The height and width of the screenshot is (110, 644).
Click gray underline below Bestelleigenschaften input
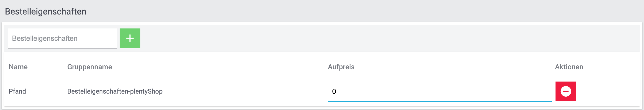tap(62, 48)
